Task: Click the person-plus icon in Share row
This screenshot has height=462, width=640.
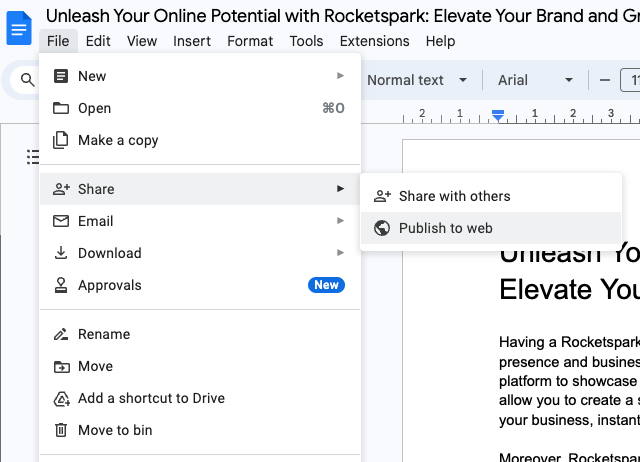Action: (x=61, y=189)
